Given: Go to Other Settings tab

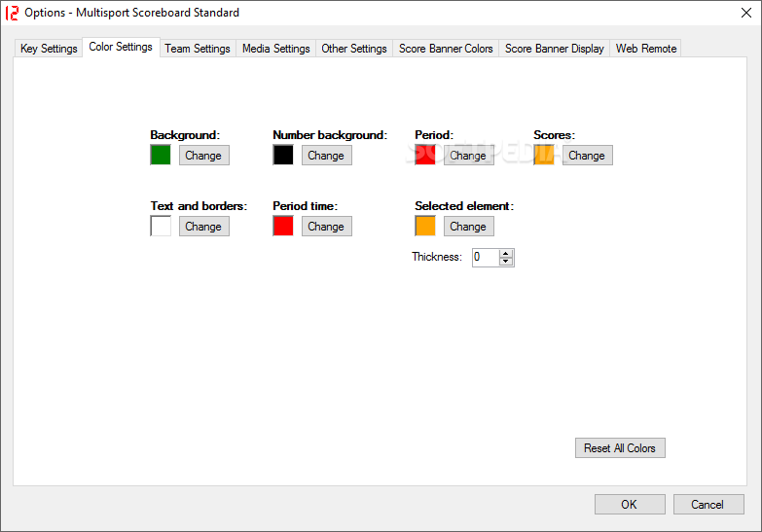Looking at the screenshot, I should (x=354, y=48).
